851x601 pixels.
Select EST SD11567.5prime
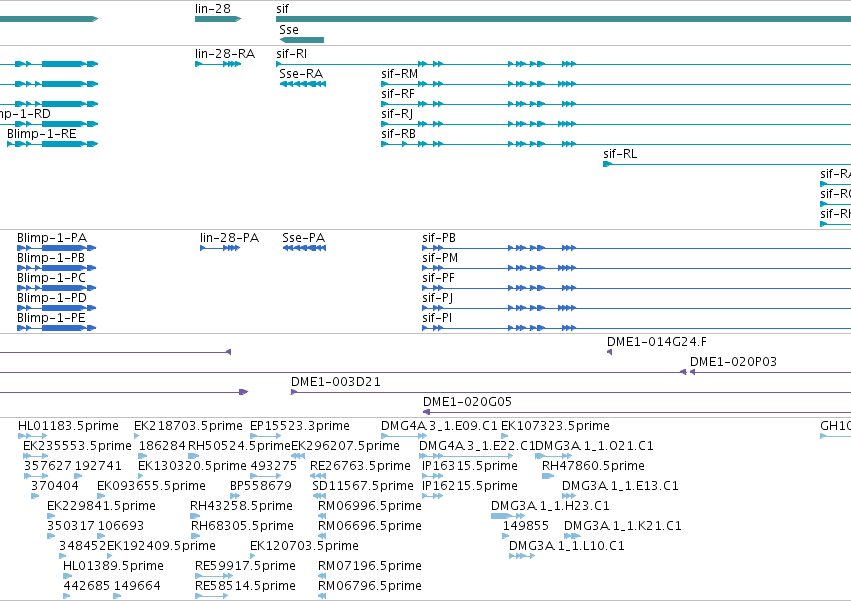click(x=363, y=486)
